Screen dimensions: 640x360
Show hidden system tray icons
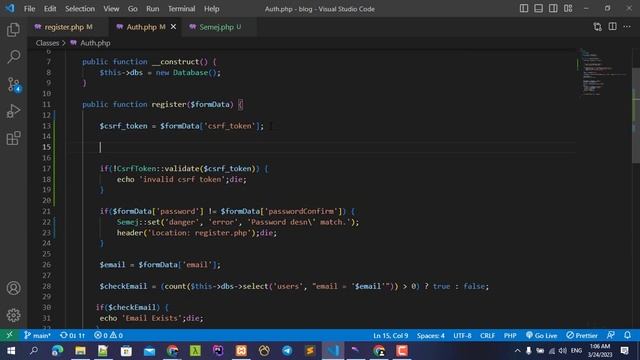(517, 351)
